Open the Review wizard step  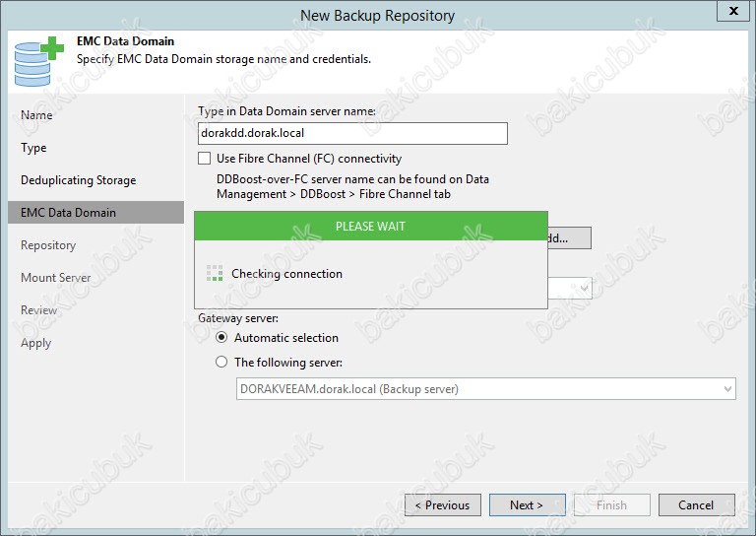coord(38,310)
